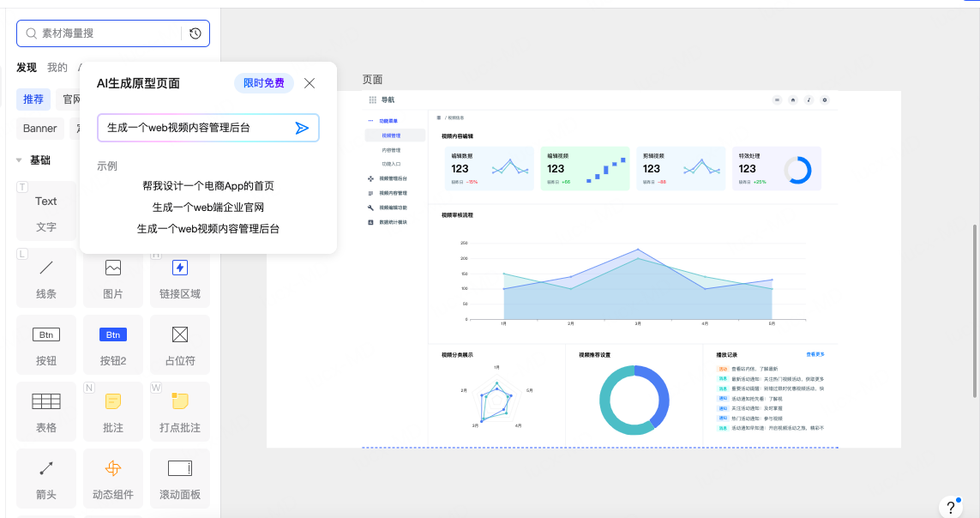The width and height of the screenshot is (980, 518).
Task: Click the 限时免费 badge
Action: pos(264,83)
